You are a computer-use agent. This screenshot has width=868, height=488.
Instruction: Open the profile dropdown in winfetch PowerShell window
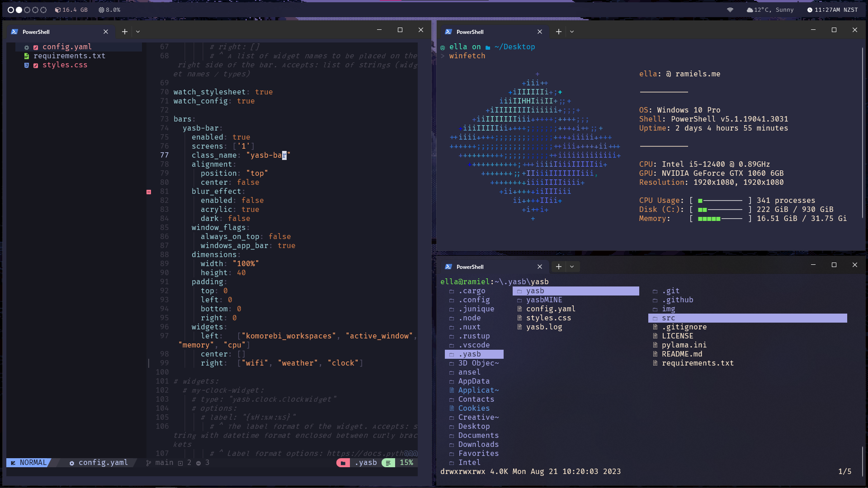point(572,32)
